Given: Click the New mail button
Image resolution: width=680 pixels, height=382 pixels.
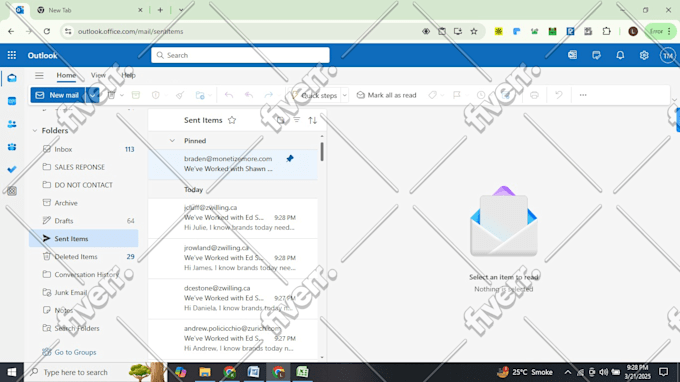Looking at the screenshot, I should point(59,95).
